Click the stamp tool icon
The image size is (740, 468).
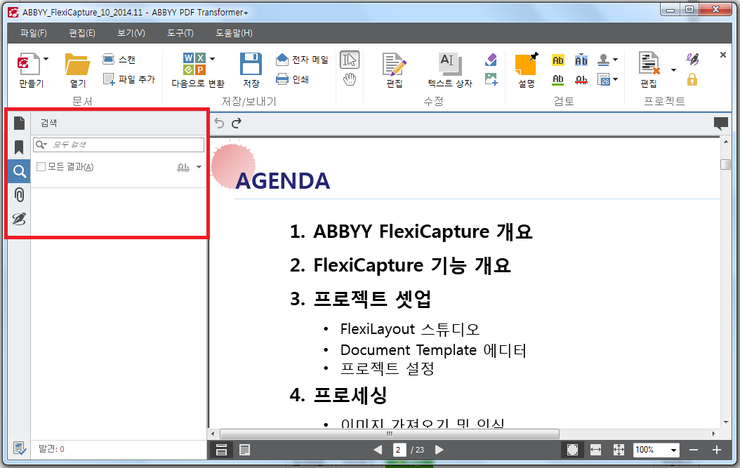tap(603, 59)
